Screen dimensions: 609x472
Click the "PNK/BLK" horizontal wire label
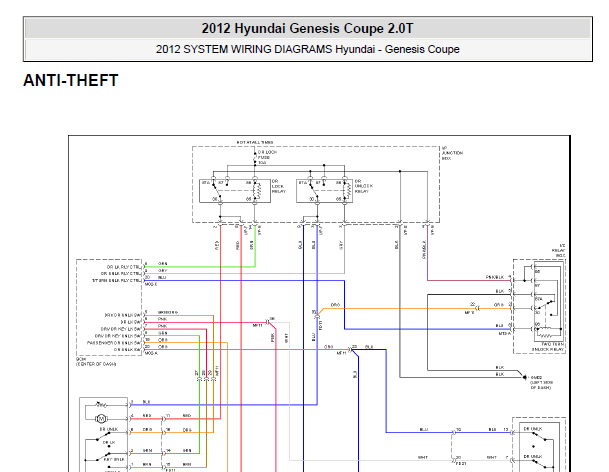(495, 277)
